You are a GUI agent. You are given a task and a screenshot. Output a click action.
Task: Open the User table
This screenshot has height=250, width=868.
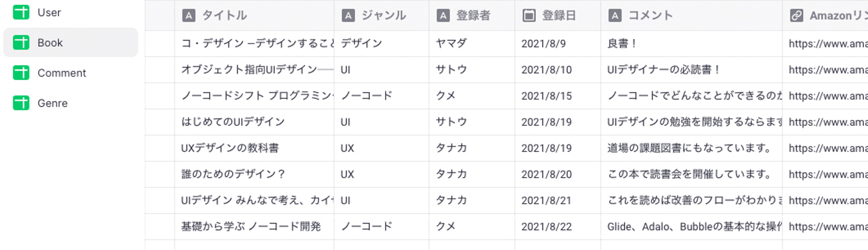49,12
